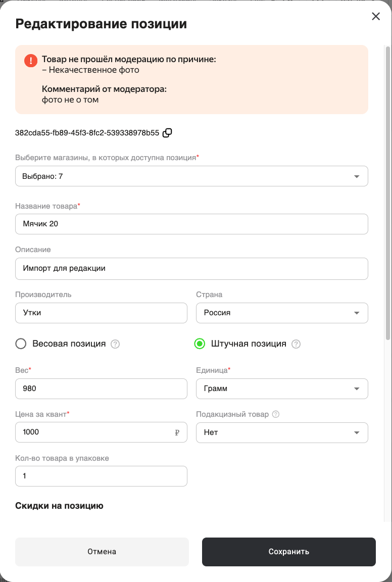Click into the Описание input field
The image size is (392, 582).
(191, 268)
